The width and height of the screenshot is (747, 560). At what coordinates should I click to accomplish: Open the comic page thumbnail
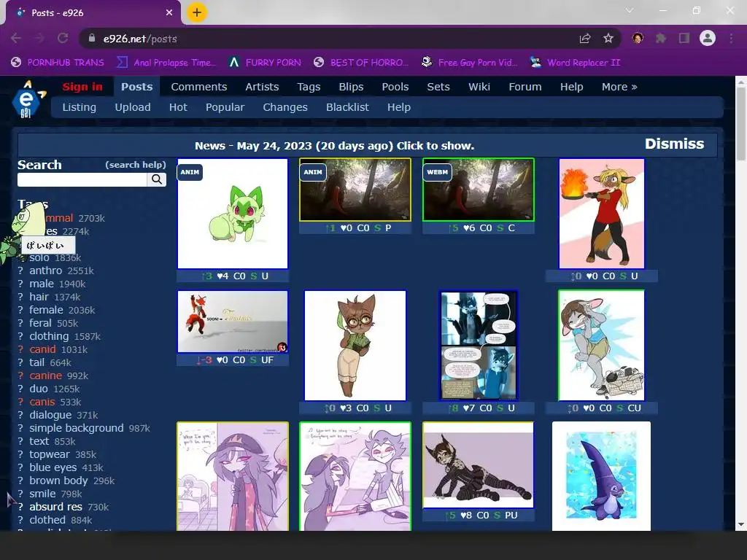(479, 345)
